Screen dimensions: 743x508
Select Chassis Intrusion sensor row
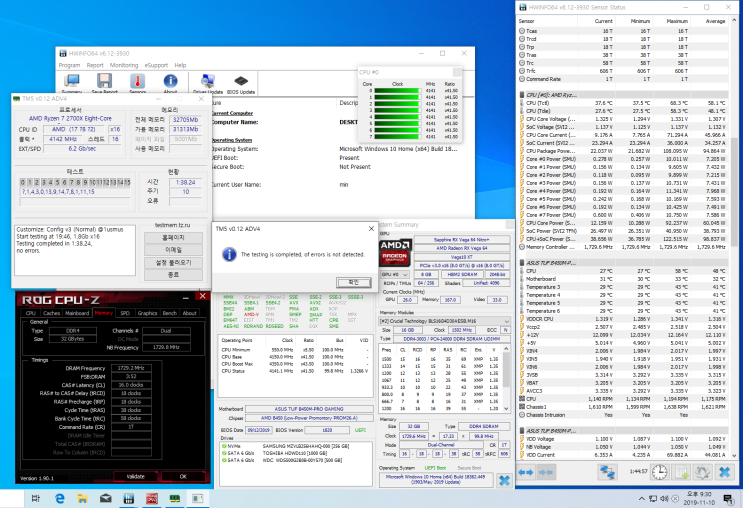624,415
